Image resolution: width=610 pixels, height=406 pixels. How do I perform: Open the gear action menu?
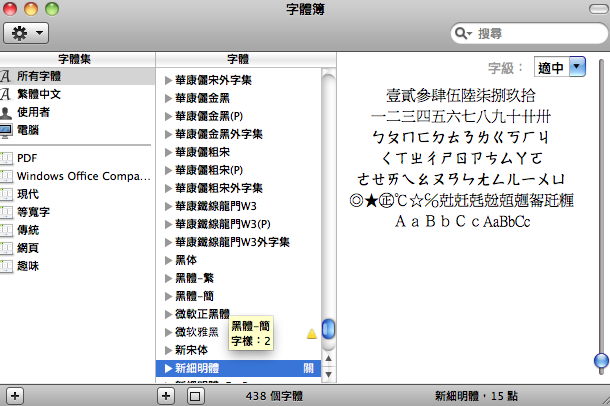point(26,33)
